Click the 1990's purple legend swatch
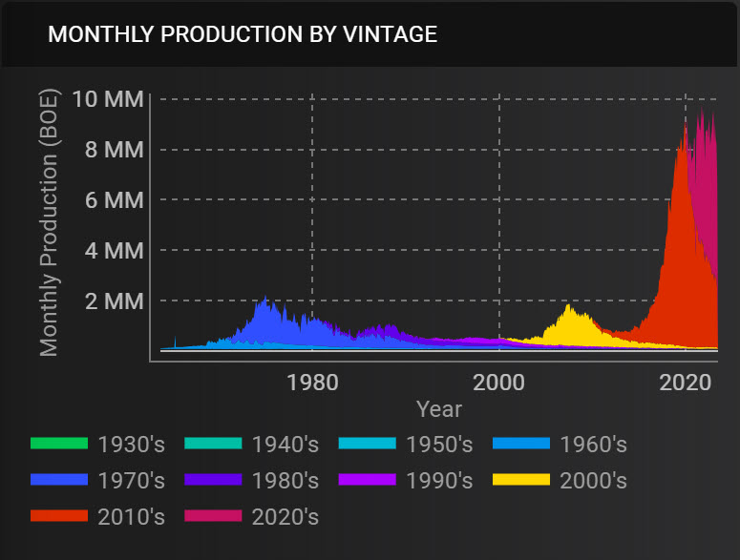This screenshot has width=740, height=560. click(368, 480)
